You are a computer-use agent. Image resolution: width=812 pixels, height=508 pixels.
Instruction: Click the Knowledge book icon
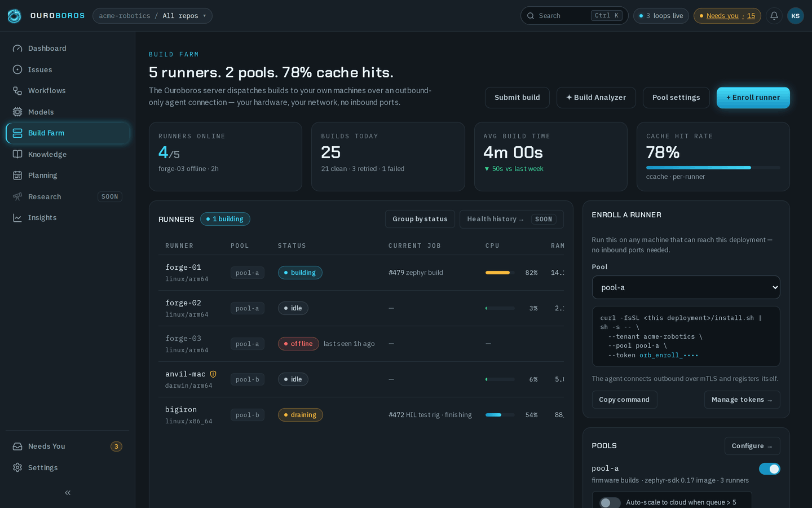point(17,154)
